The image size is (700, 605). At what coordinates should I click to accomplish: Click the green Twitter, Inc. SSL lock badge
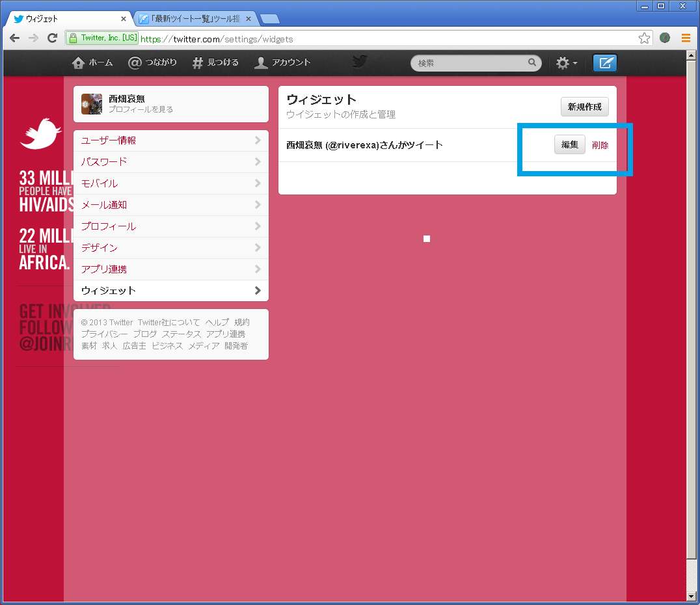pos(102,38)
